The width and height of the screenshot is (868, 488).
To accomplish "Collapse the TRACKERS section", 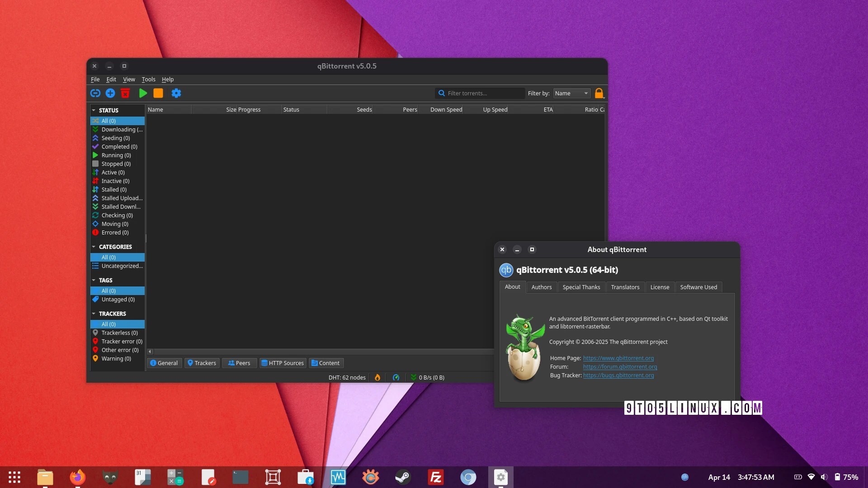I will point(94,314).
